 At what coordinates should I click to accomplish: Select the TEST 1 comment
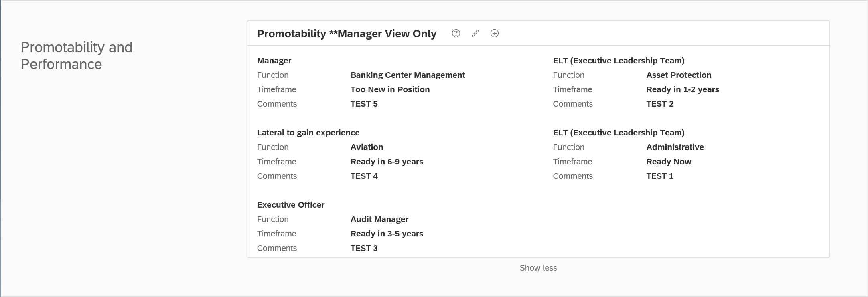[660, 176]
